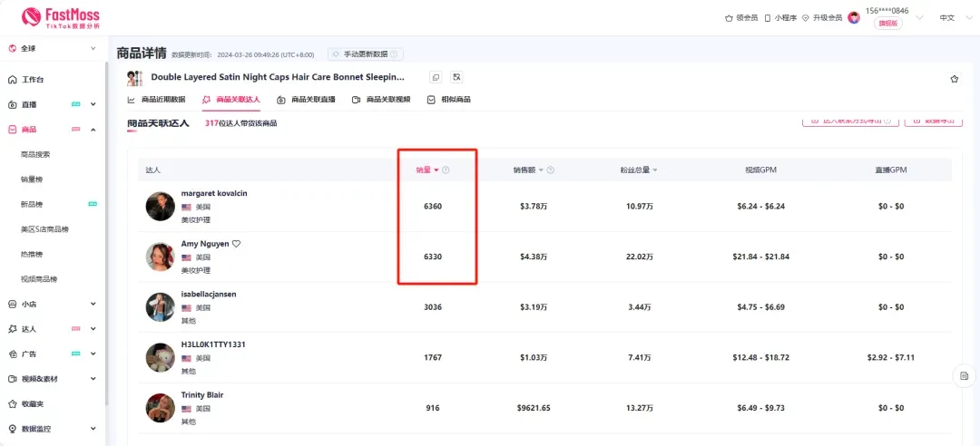The width and height of the screenshot is (980, 446).
Task: Click the copy product title icon
Action: [x=436, y=78]
